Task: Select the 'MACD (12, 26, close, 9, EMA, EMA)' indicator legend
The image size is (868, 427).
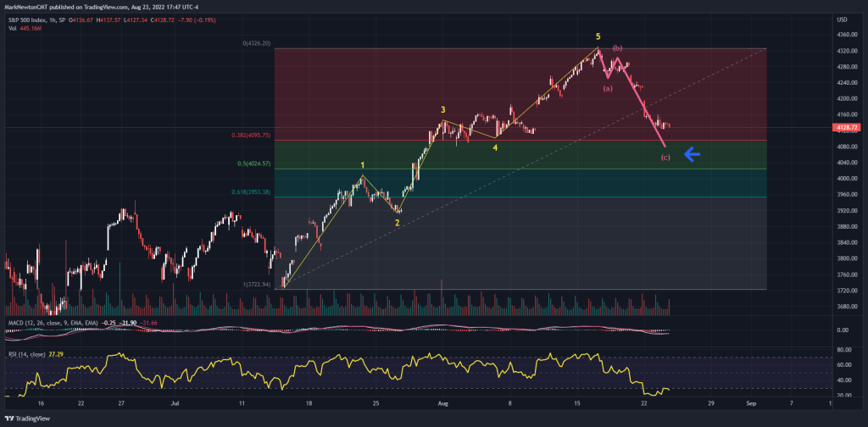Action: [53, 323]
